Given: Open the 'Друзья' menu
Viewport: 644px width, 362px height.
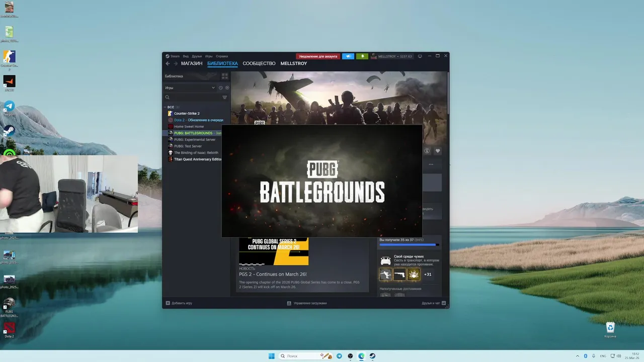Looking at the screenshot, I should (x=197, y=56).
